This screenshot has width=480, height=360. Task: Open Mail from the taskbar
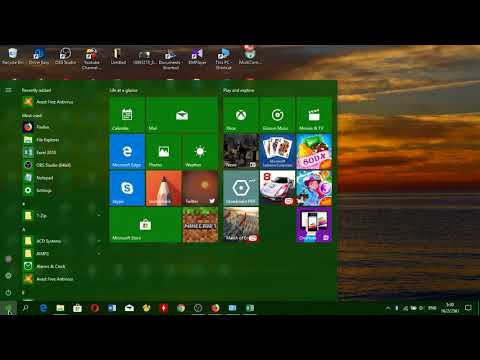pos(130,308)
